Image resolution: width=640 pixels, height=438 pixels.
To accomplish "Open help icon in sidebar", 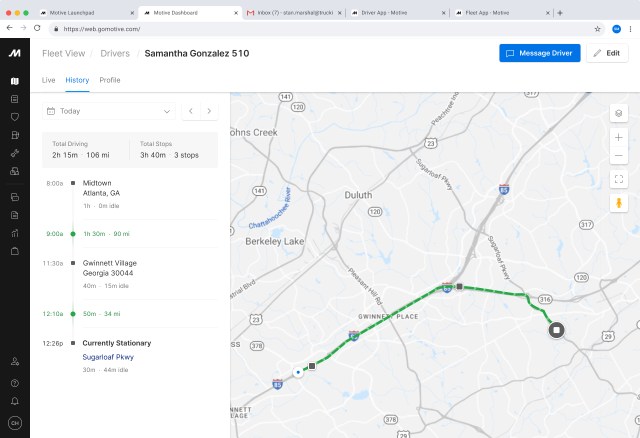I will pos(15,382).
